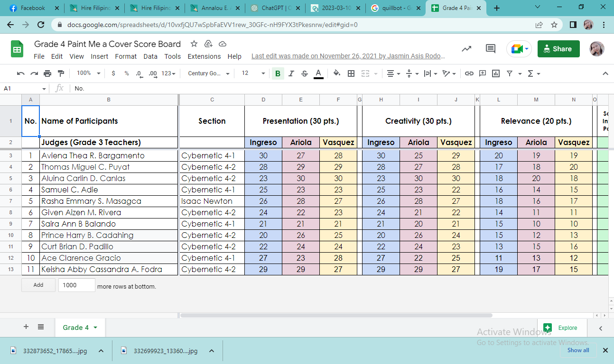This screenshot has width=614, height=364.
Task: Click the Redo icon in toolbar
Action: click(34, 73)
